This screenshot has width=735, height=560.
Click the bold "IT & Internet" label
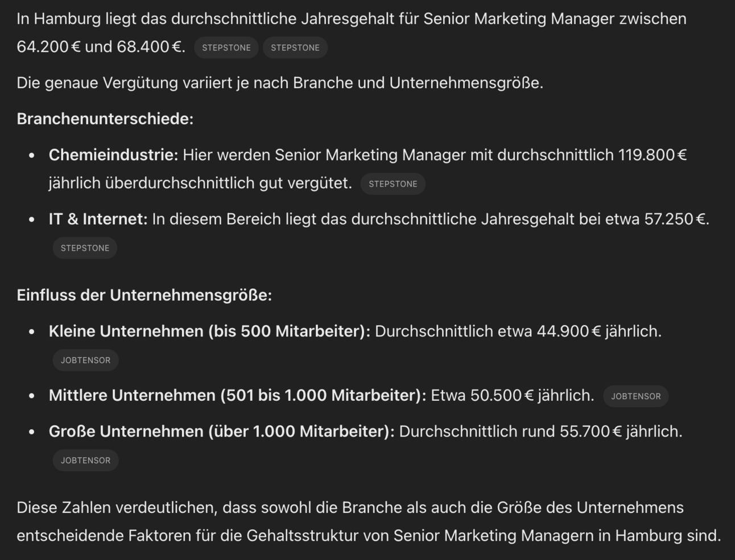pyautogui.click(x=98, y=219)
